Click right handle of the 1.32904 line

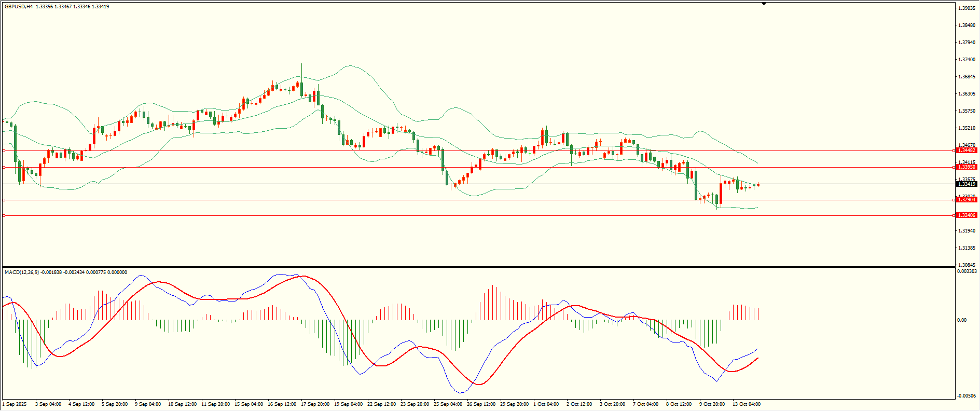[954, 200]
